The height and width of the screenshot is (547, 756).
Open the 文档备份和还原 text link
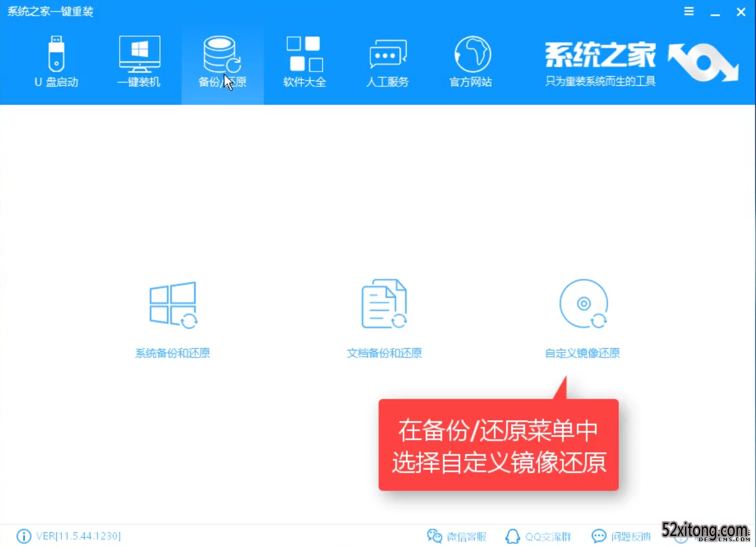coord(384,353)
